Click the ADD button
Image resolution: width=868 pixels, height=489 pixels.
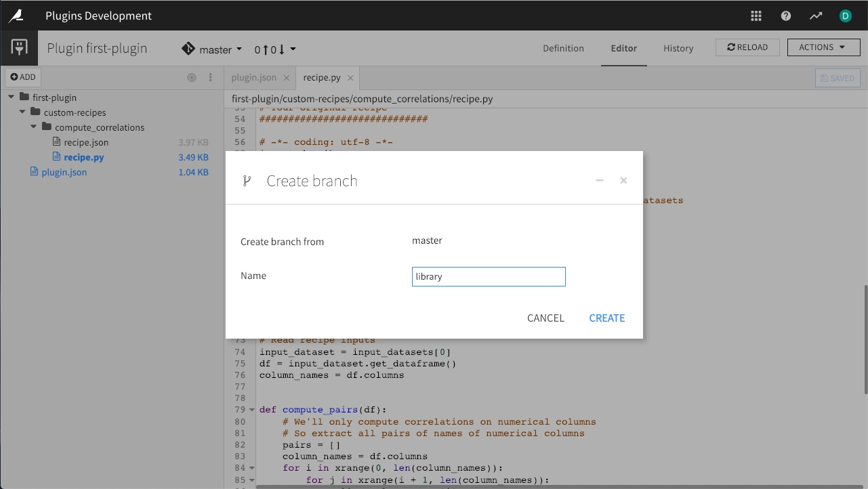coord(23,77)
